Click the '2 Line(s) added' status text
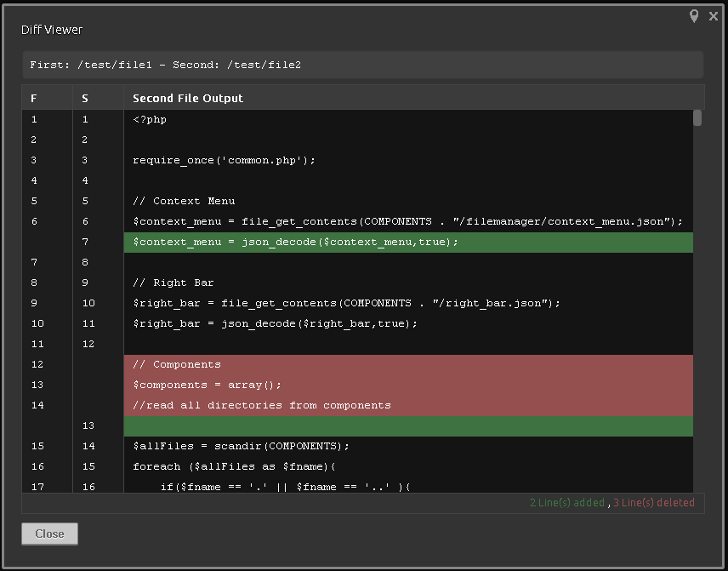728x571 pixels. [567, 503]
